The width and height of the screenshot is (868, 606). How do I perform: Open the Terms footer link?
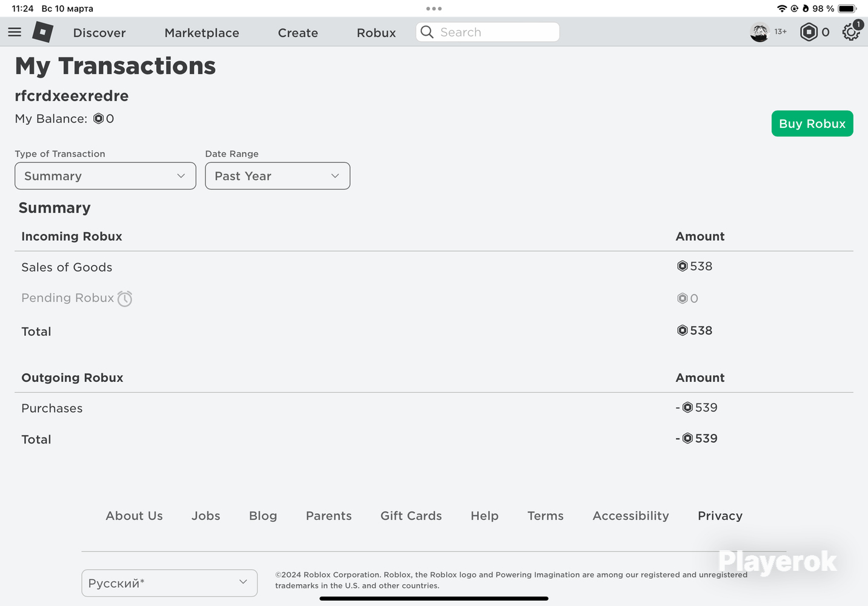(546, 516)
